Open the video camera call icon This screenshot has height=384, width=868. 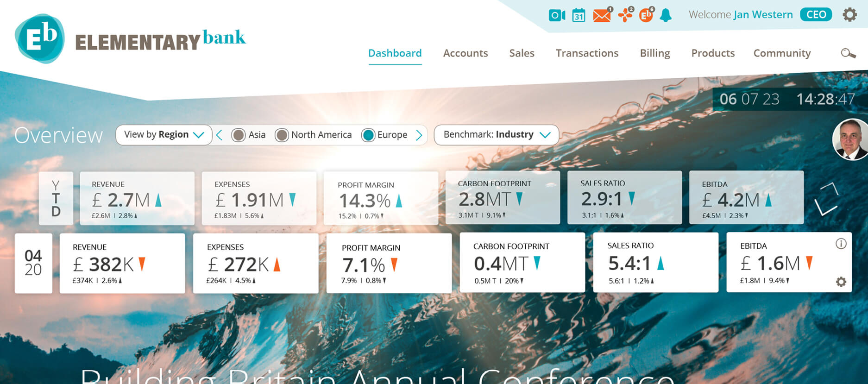pos(557,15)
